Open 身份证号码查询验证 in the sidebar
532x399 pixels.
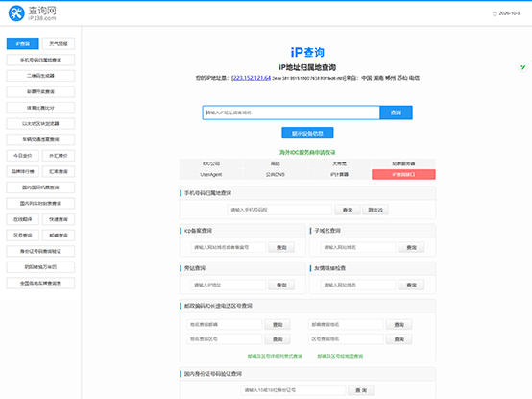pos(40,251)
